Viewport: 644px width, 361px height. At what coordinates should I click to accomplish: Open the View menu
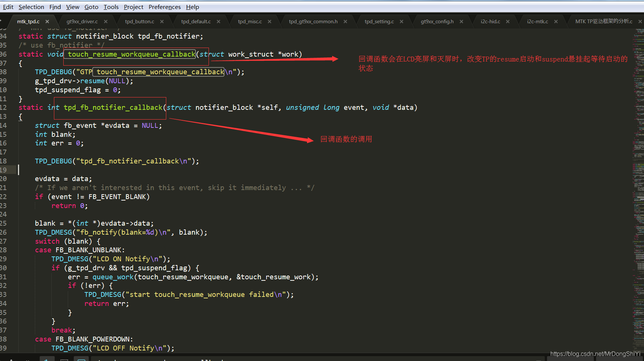(x=73, y=7)
